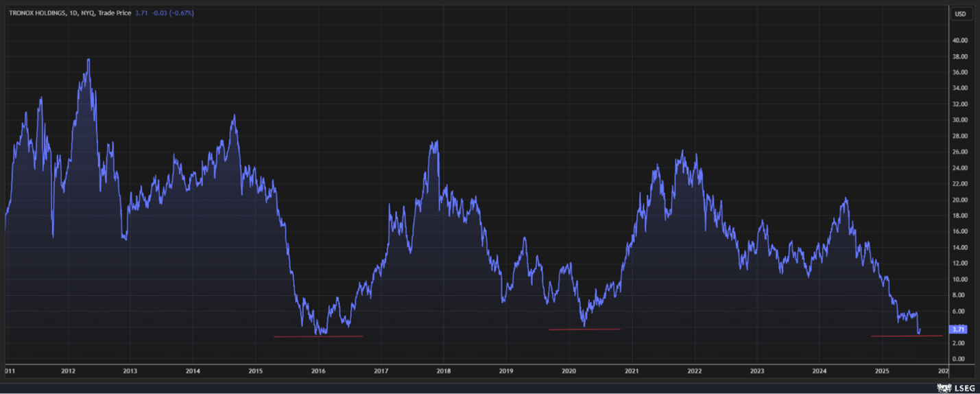Image resolution: width=980 pixels, height=394 pixels.
Task: Click the 40.00 price axis label
Action: coord(959,40)
